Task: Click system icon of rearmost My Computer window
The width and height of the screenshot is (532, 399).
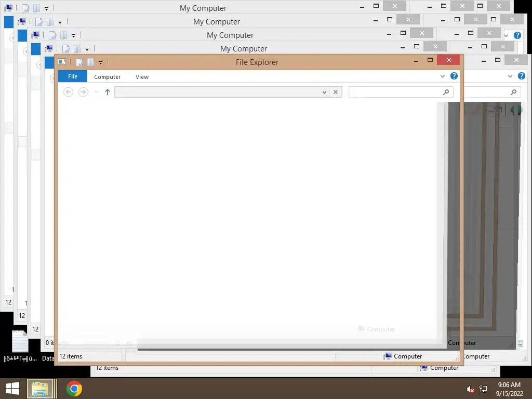Action: (x=8, y=8)
